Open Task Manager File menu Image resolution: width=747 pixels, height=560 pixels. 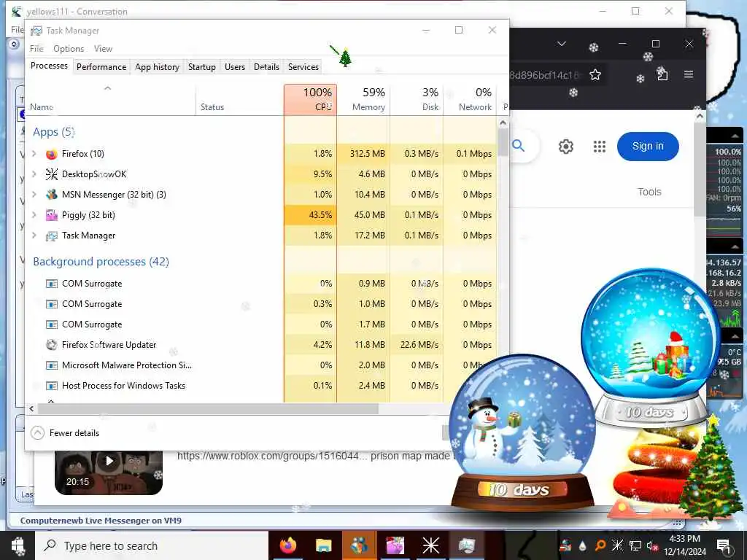click(x=36, y=49)
